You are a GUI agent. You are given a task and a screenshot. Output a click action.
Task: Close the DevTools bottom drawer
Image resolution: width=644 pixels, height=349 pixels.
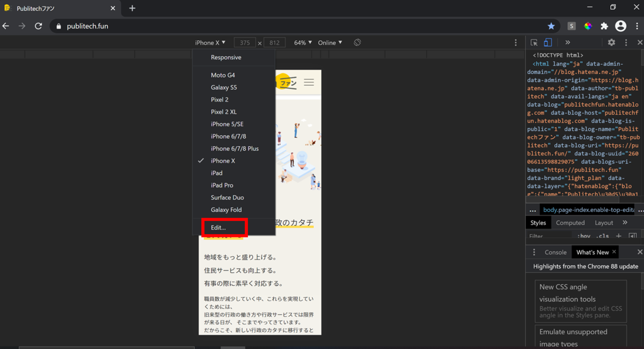pos(640,252)
